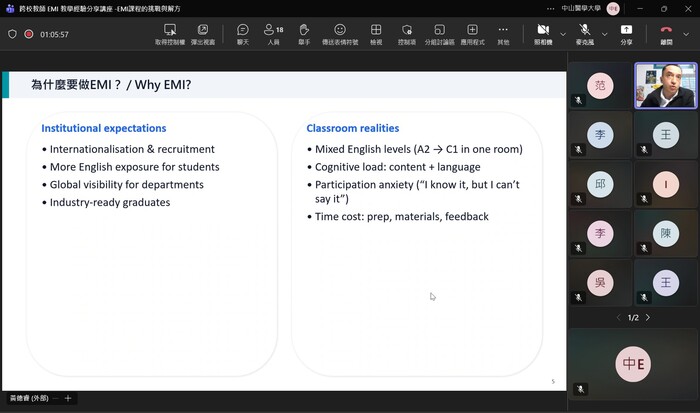
Task: Open the Apps (應用程式) plus icon
Action: click(472, 30)
